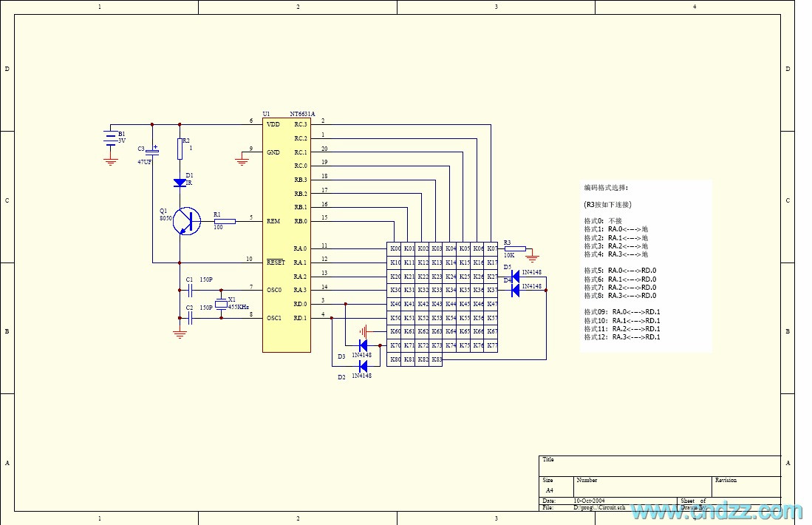Select the RESET pin label on U1

tap(277, 262)
